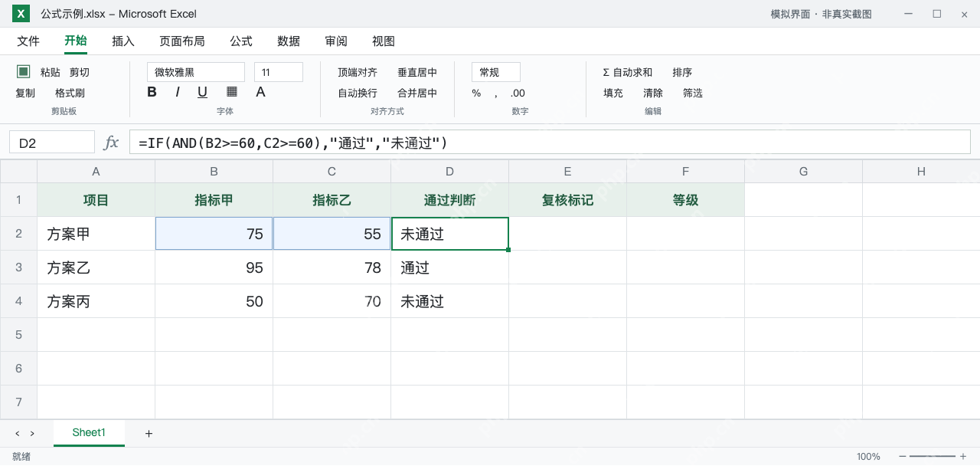
Task: Switch to the 页面布局 ribbon tab
Action: [x=182, y=41]
